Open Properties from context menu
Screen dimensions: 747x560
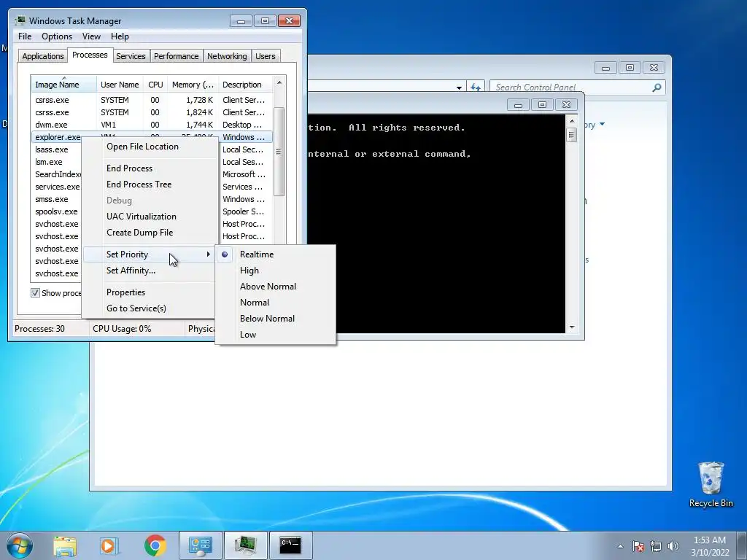[x=125, y=292]
